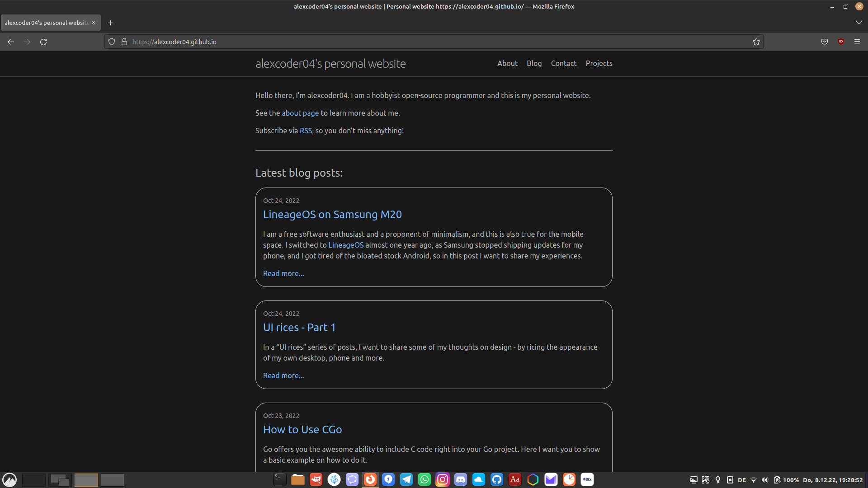Open the colorful hexagon app icon

[533, 479]
